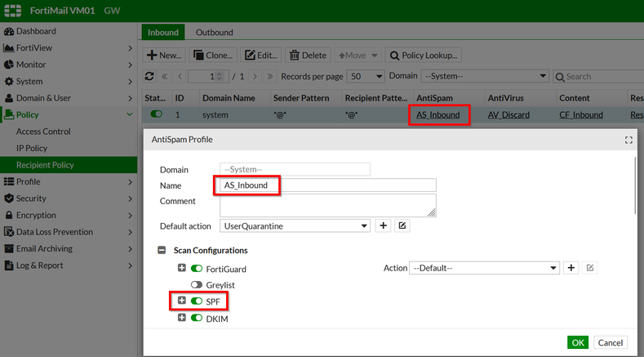Click the plus icon beside FortiGuard Action dropdown
The height and width of the screenshot is (357, 644).
coord(571,268)
